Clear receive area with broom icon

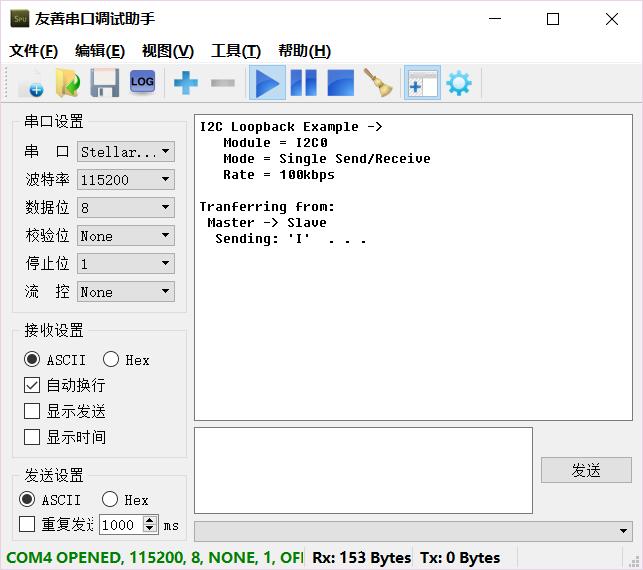378,83
